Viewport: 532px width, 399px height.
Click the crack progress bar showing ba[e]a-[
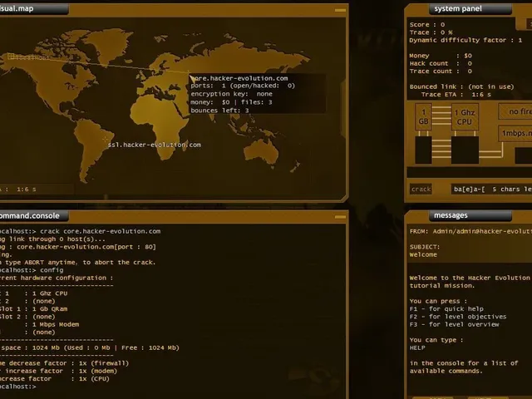click(491, 190)
